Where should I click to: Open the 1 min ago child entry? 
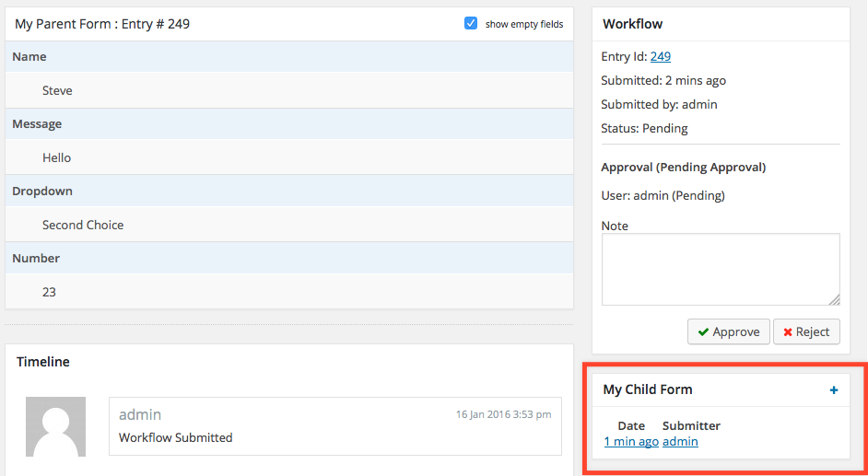(x=631, y=442)
